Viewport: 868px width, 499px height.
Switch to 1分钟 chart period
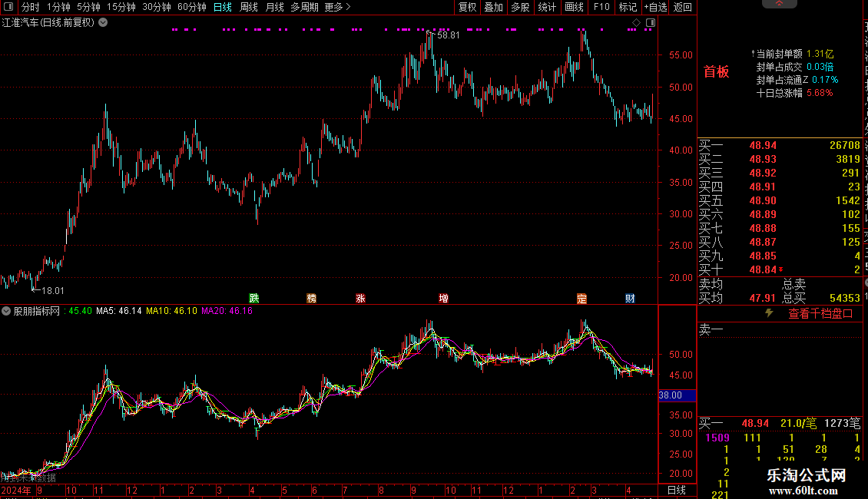click(58, 7)
